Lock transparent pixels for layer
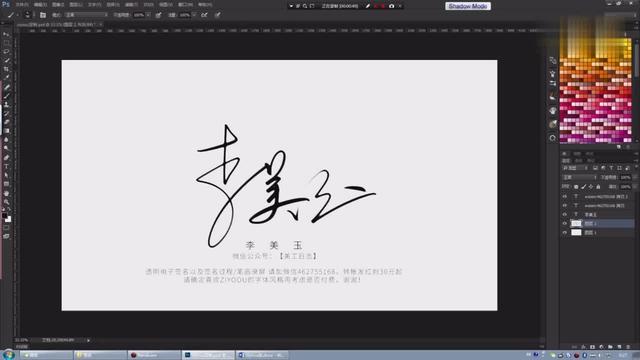The image size is (640, 360). pos(576,187)
